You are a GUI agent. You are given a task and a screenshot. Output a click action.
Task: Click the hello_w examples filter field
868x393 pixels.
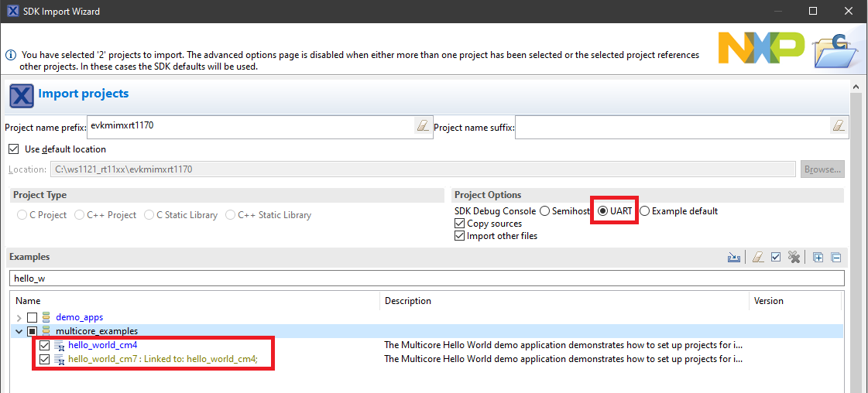[426, 279]
